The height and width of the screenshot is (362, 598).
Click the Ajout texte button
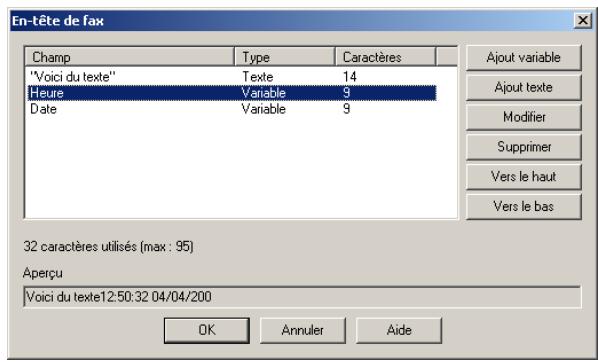[524, 87]
